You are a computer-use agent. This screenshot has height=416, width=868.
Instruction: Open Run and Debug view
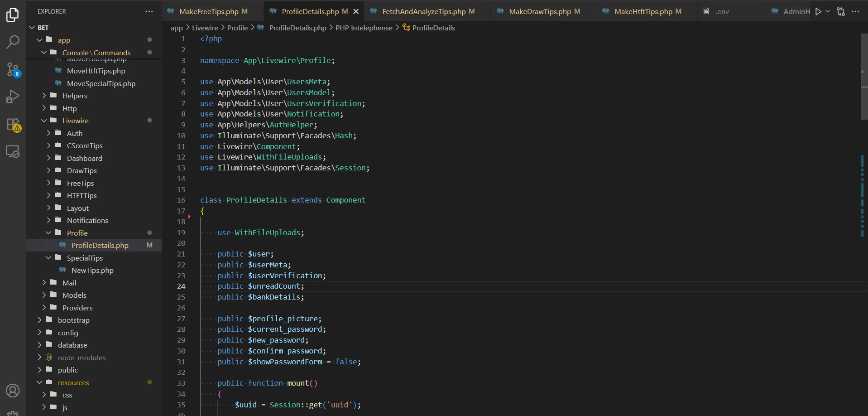click(x=13, y=97)
